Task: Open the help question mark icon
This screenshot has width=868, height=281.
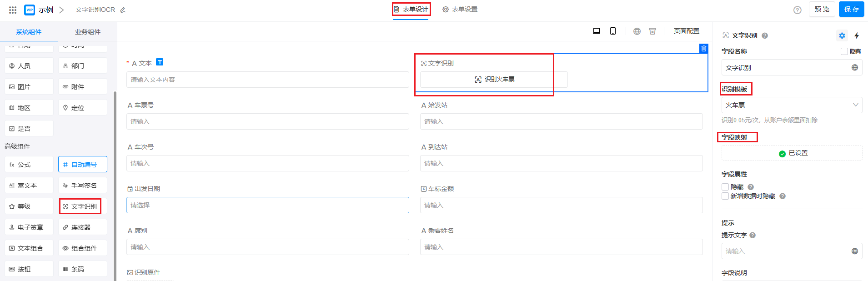Action: [x=797, y=10]
